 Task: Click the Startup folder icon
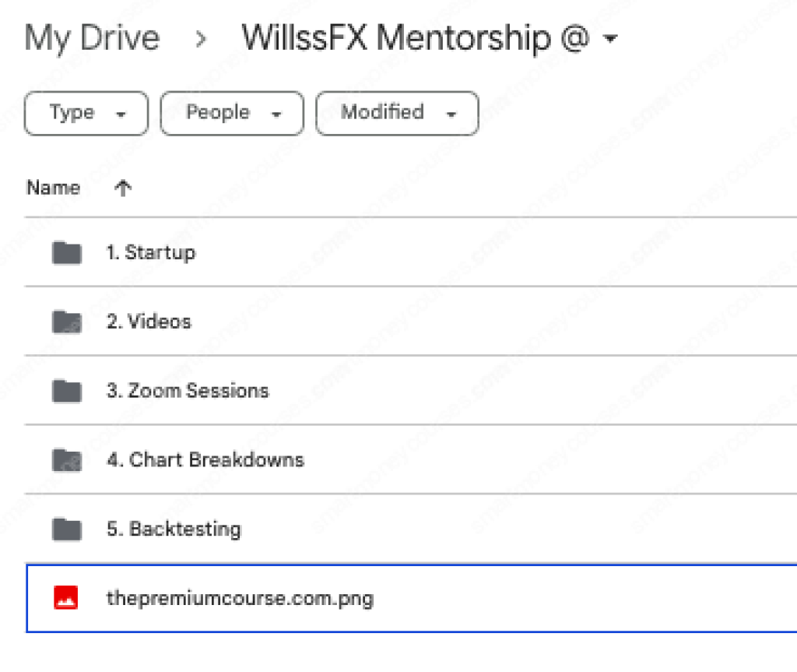67,252
